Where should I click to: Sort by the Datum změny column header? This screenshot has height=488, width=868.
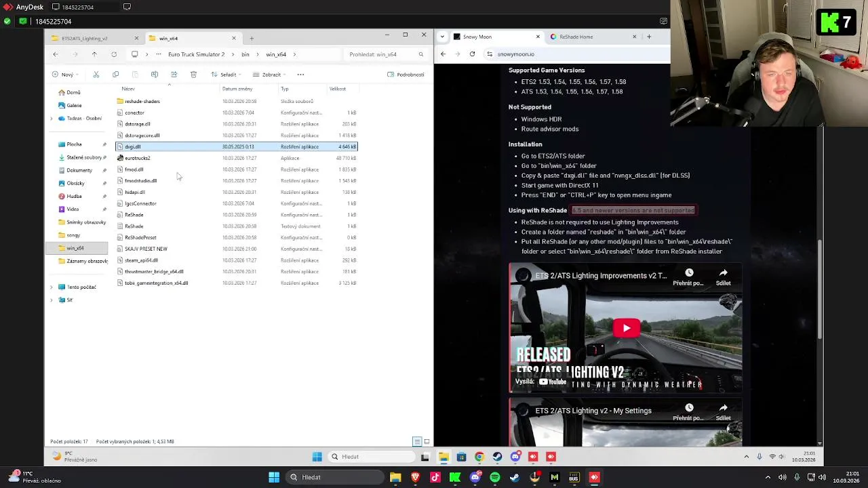237,89
